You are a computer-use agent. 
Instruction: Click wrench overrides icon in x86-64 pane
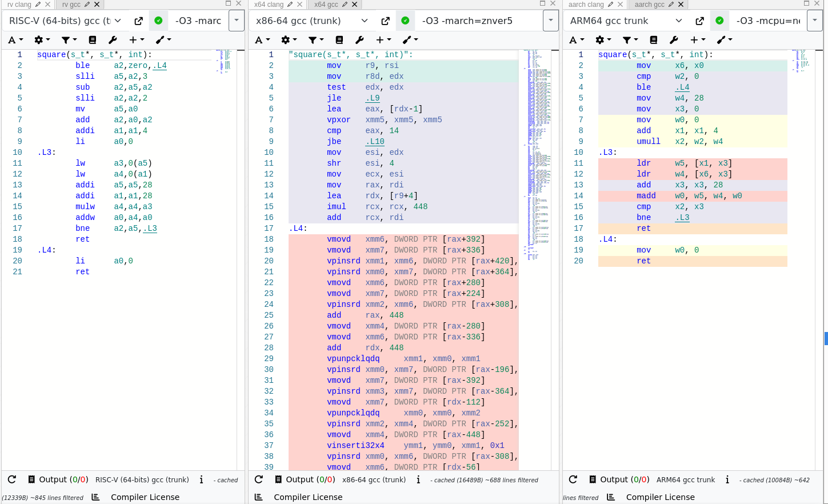[x=359, y=40]
